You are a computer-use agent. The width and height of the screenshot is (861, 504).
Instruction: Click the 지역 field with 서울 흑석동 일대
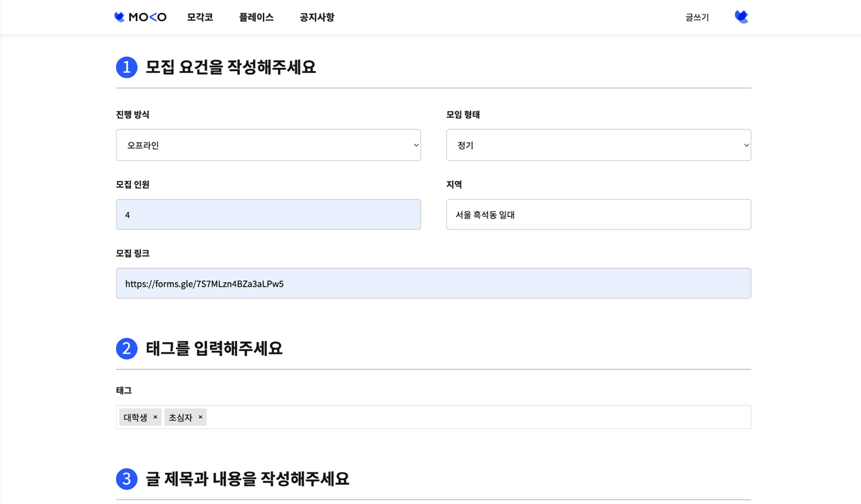[598, 214]
